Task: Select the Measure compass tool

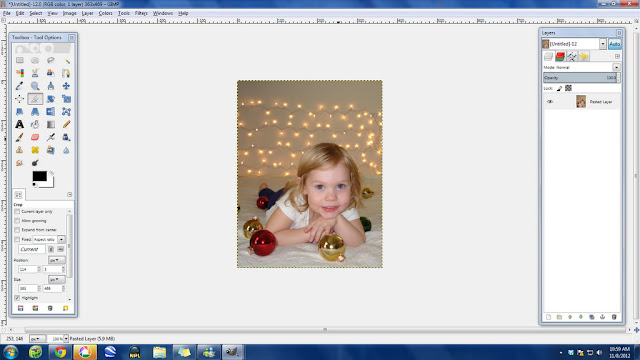Action: [51, 86]
